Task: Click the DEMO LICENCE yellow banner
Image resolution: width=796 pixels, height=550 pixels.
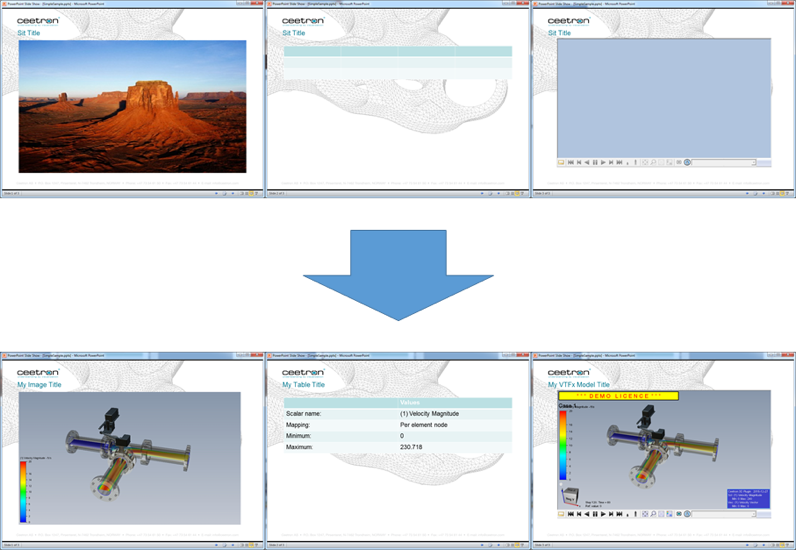Action: [618, 396]
